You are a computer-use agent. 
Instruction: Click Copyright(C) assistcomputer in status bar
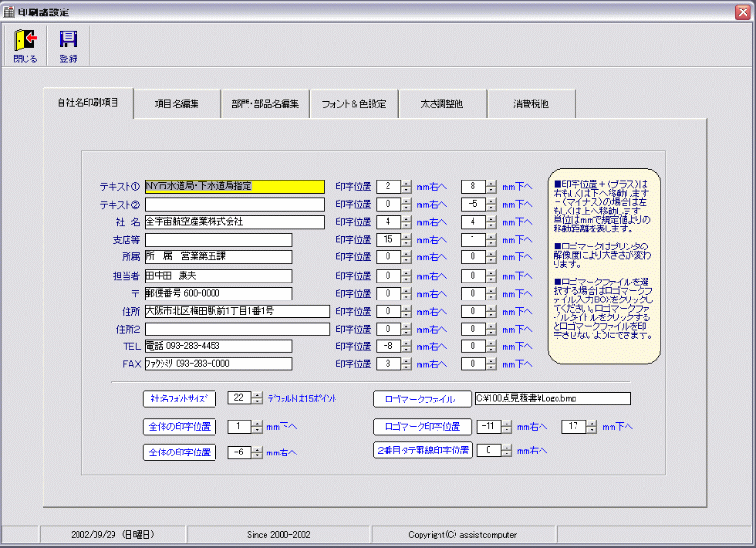[x=462, y=534]
